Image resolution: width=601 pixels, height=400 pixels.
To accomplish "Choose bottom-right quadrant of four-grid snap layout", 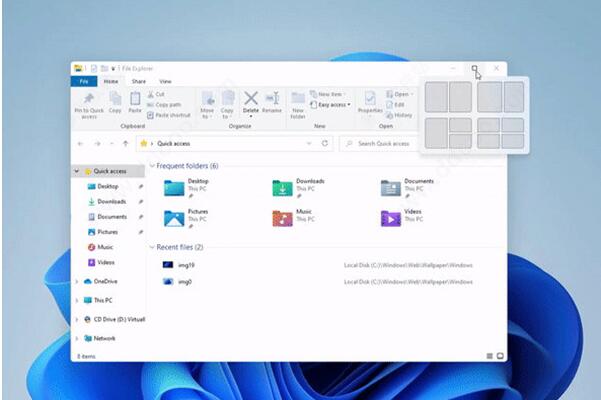I will (513, 141).
